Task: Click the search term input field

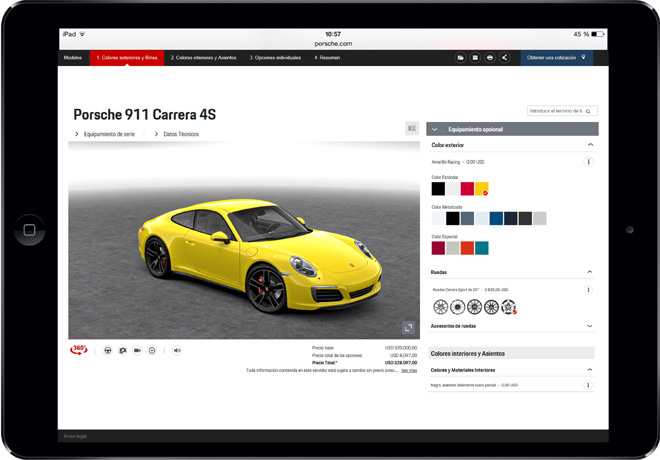Action: pyautogui.click(x=556, y=111)
